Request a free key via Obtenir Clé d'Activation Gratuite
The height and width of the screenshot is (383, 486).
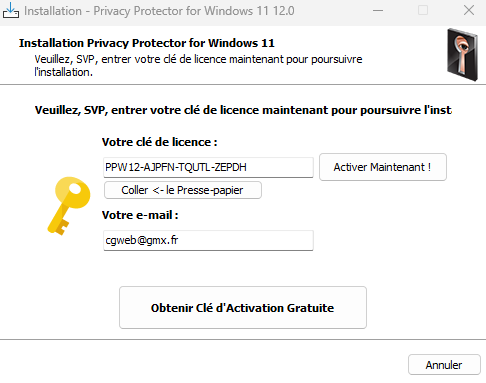pyautogui.click(x=243, y=308)
